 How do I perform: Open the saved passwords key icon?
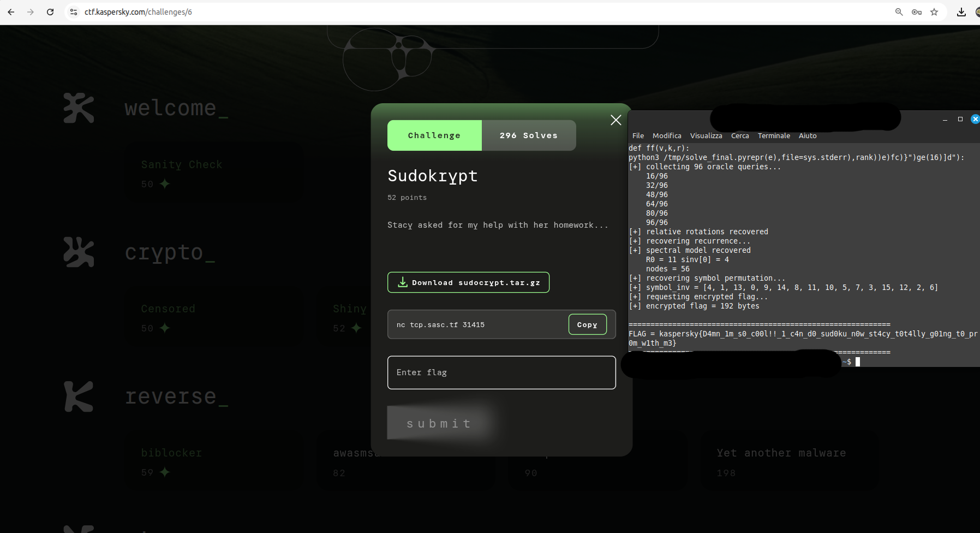pos(917,12)
